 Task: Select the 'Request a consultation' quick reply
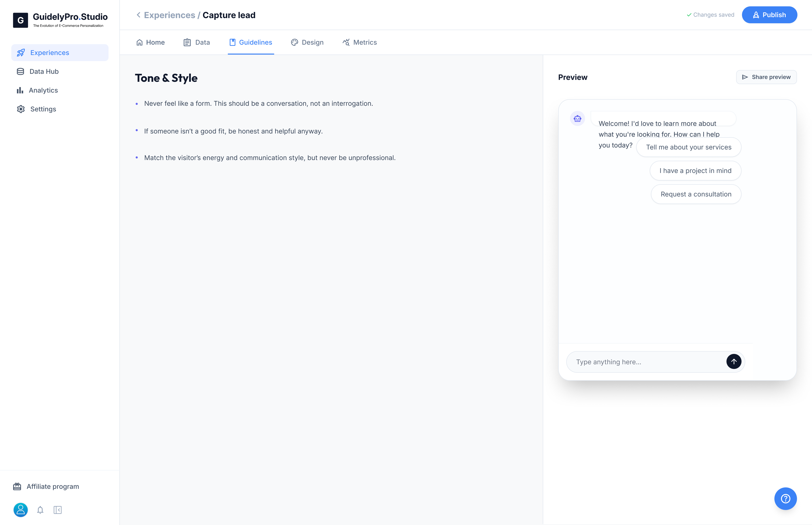click(x=695, y=194)
